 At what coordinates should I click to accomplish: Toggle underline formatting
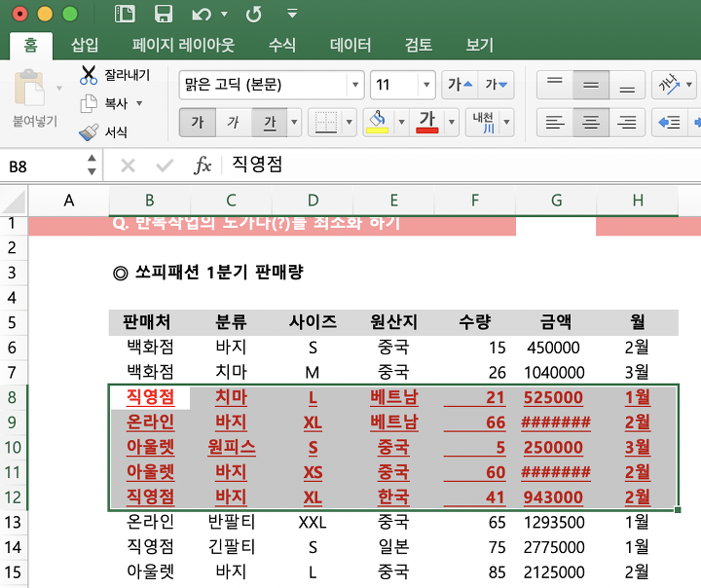[x=270, y=122]
